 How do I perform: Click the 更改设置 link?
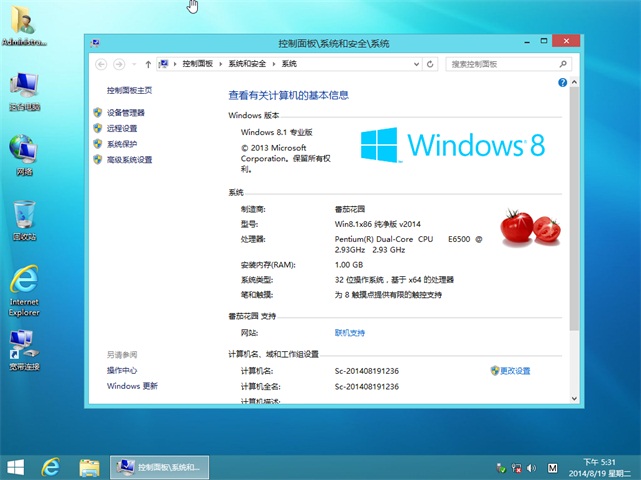tap(515, 371)
